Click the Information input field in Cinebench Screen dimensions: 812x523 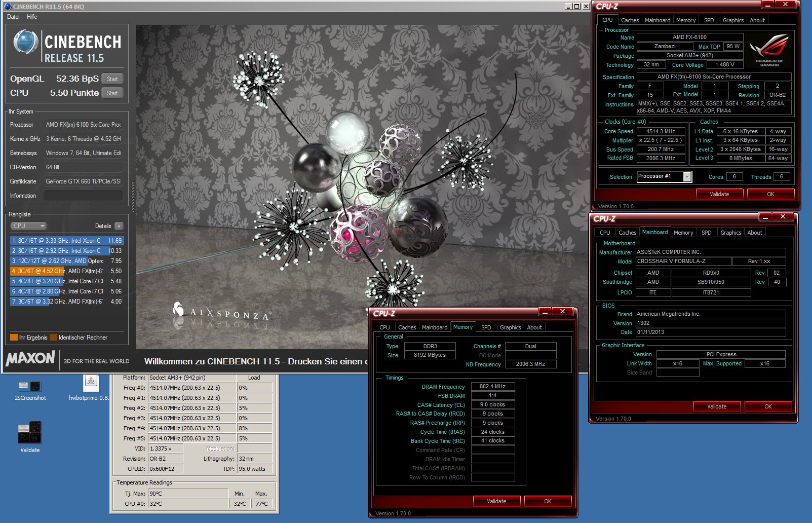point(83,196)
